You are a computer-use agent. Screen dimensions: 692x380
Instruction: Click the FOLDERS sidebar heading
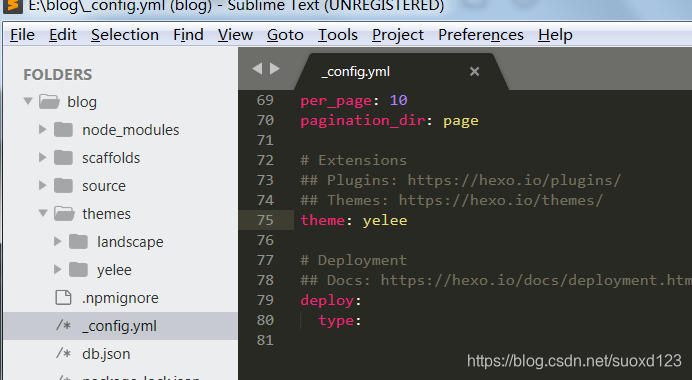(58, 75)
